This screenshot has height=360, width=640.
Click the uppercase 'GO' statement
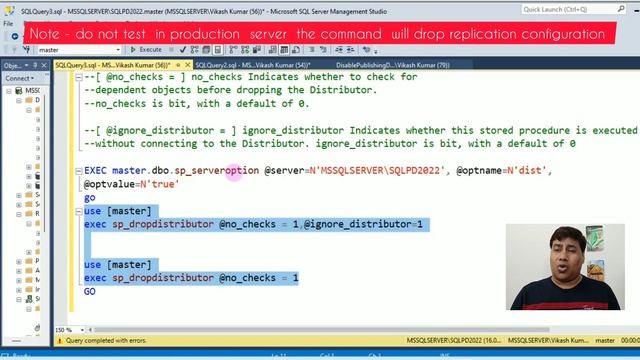[89, 291]
